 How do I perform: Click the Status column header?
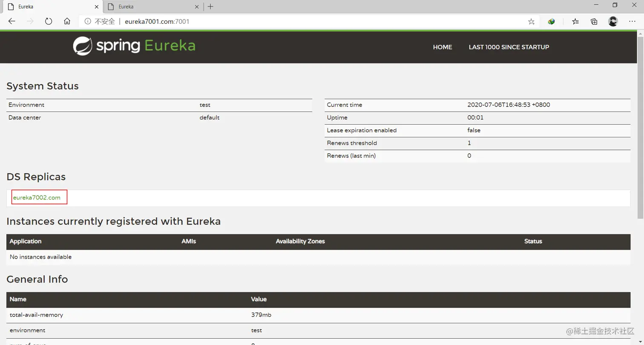click(x=533, y=241)
